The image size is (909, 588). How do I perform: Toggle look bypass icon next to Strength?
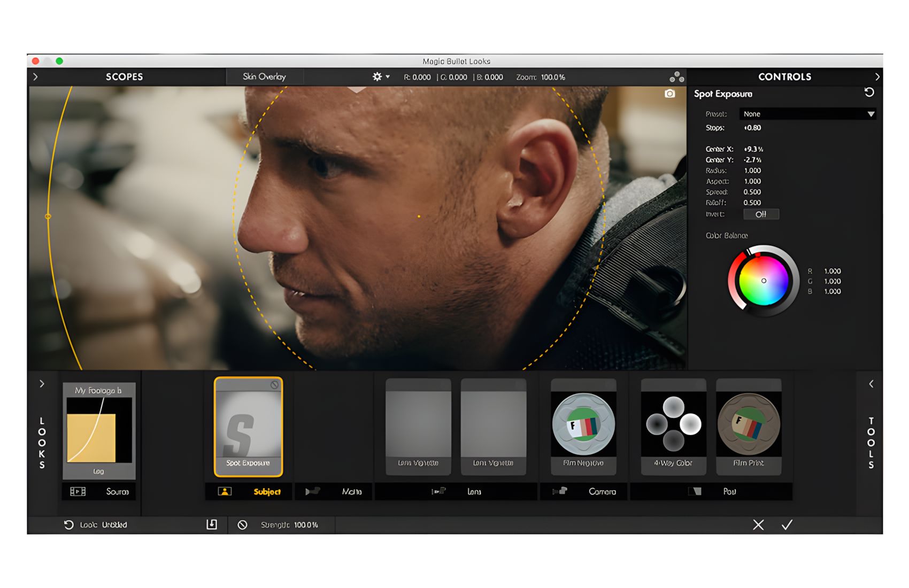(242, 525)
